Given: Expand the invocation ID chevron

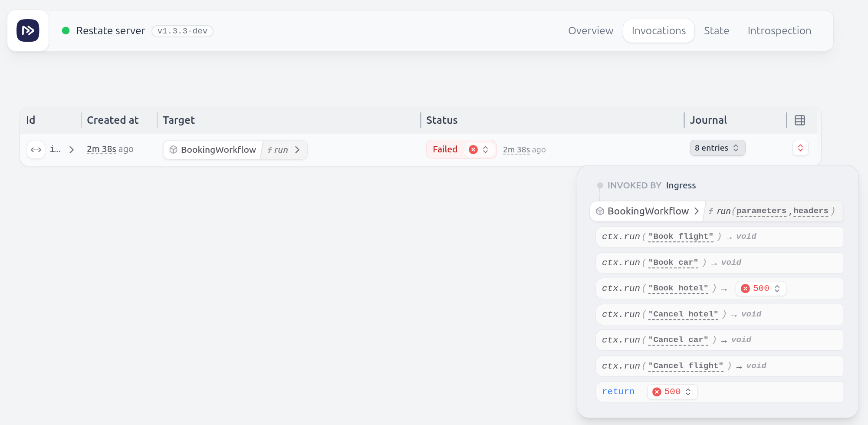Looking at the screenshot, I should pos(72,150).
